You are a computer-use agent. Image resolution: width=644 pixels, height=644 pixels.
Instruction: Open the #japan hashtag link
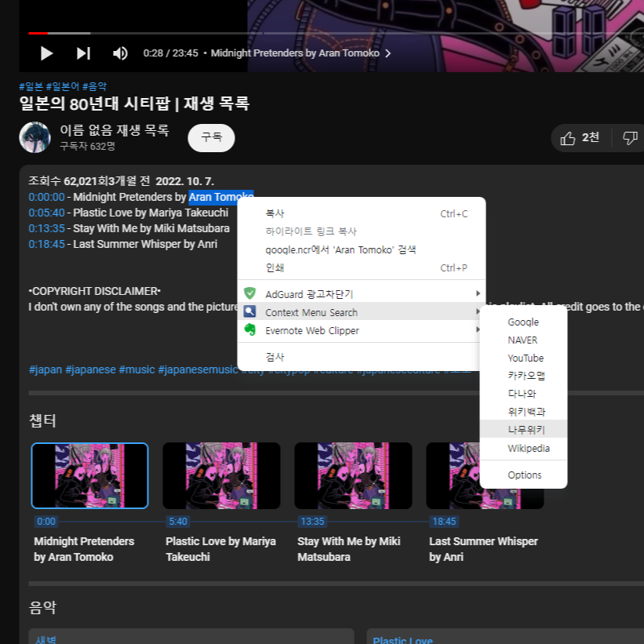45,369
